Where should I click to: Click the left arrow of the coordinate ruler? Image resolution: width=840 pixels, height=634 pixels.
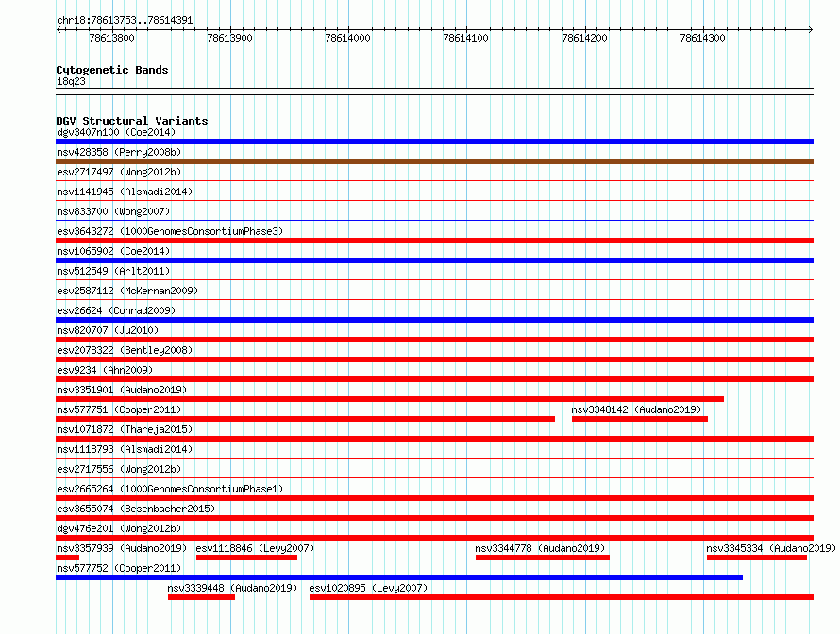pyautogui.click(x=59, y=30)
